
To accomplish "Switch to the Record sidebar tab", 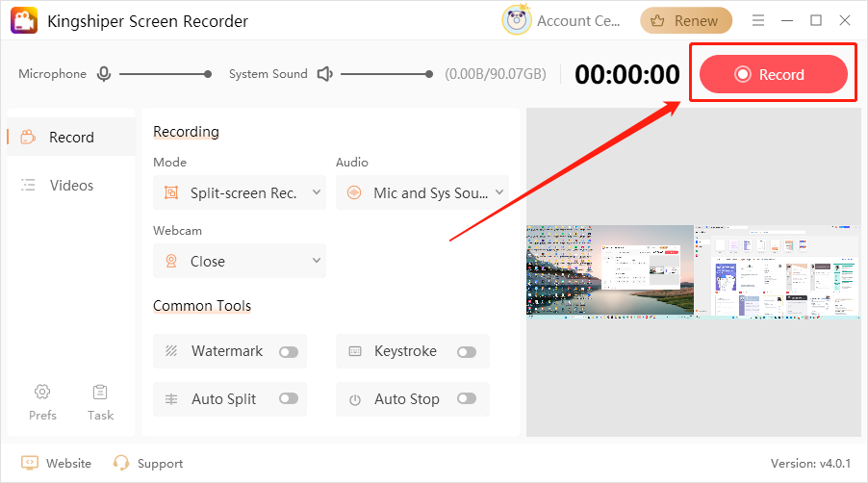I will (71, 137).
